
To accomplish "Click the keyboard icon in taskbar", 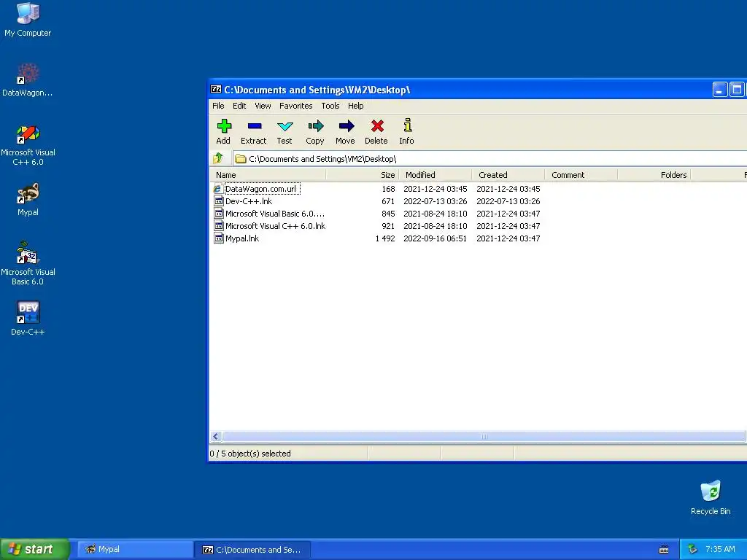I will pyautogui.click(x=664, y=550).
